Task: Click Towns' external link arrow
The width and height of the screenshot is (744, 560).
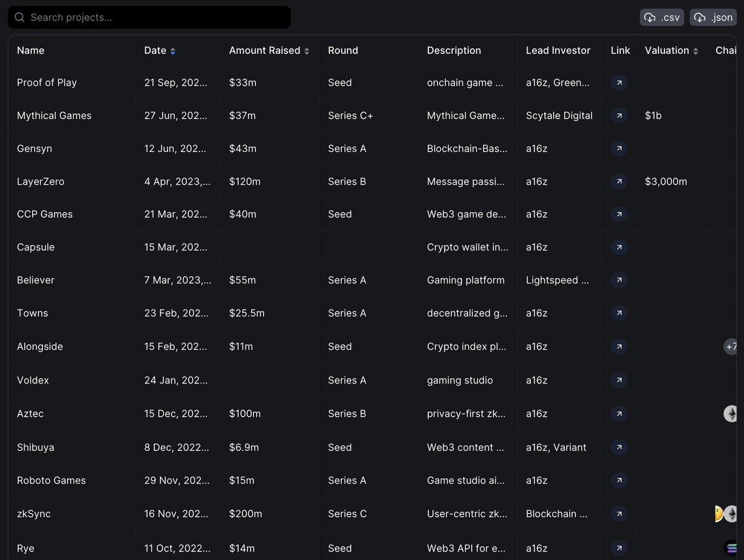Action: point(619,313)
